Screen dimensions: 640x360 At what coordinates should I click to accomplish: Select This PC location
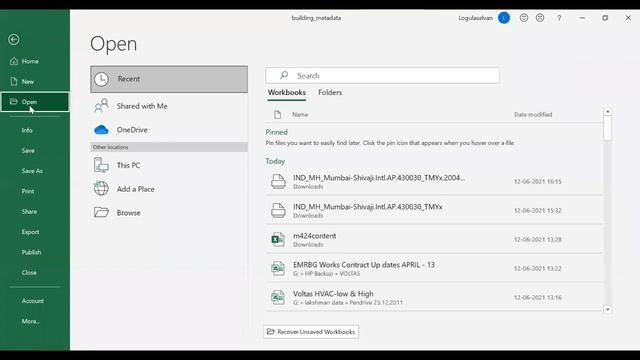click(169, 165)
